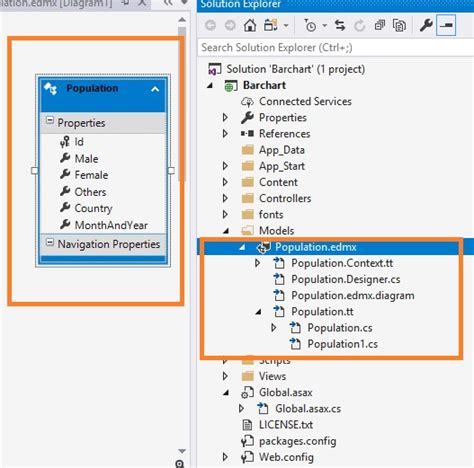
Task: Click the Pending Changes Filter clock icon
Action: [310, 25]
